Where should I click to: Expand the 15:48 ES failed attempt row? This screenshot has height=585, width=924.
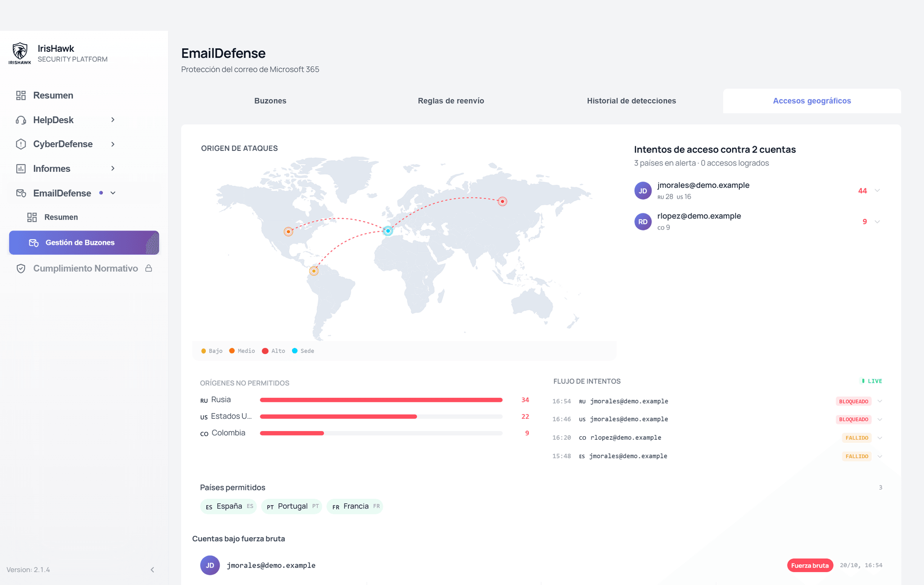[880, 457]
